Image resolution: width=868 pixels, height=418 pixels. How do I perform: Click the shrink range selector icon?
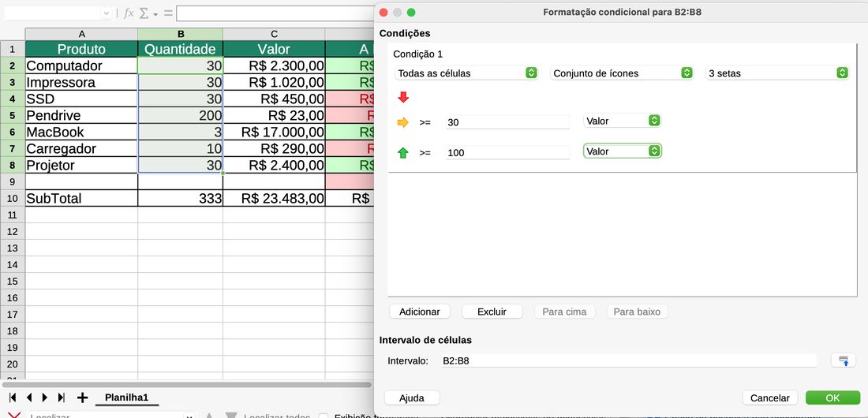tap(843, 360)
